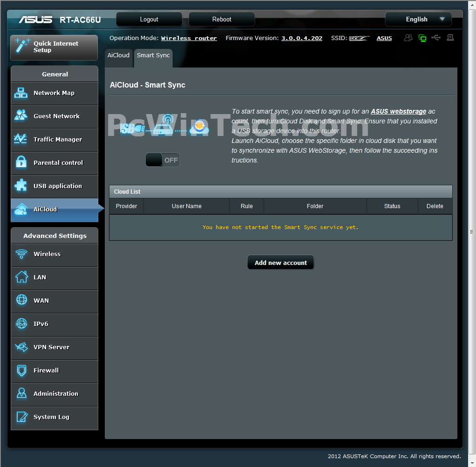The image size is (476, 467).
Task: Open Parental control in the sidebar
Action: [54, 163]
